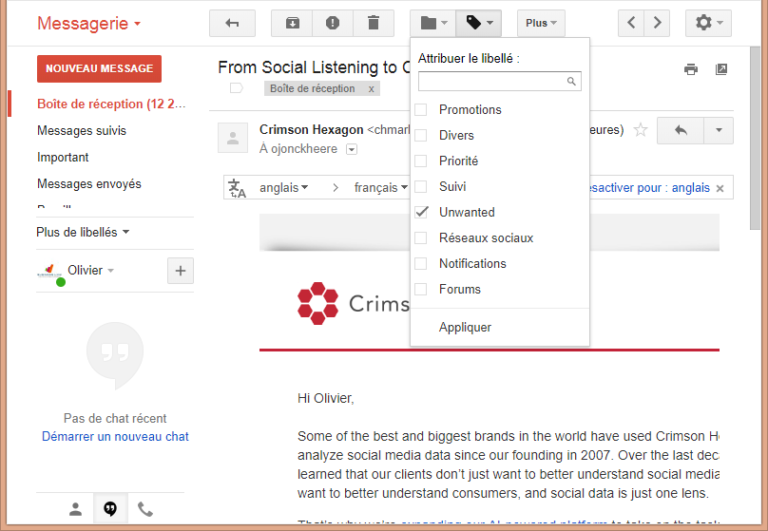Click the label tag button
This screenshot has height=531, width=768.
click(x=479, y=23)
